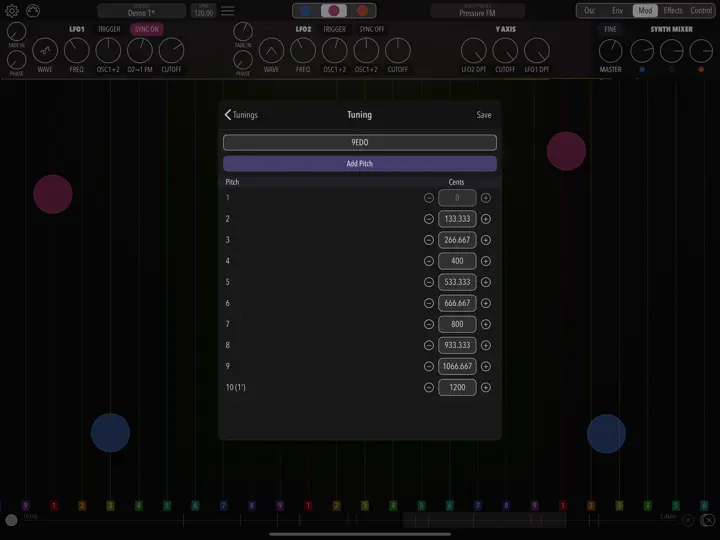Click plus icon on pitch 8 row
The width and height of the screenshot is (720, 540).
486,345
